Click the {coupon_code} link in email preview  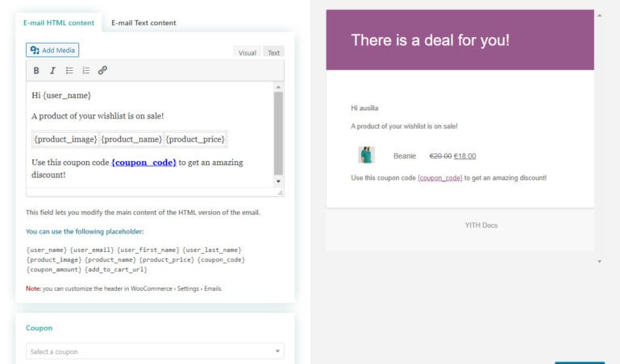pos(439,177)
